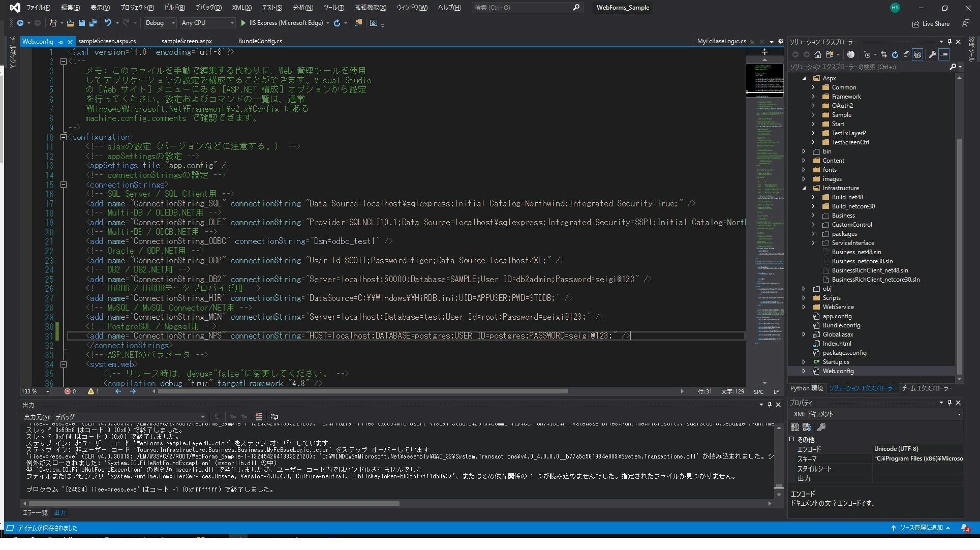Open the デバッグ(D) menu

pos(208,8)
